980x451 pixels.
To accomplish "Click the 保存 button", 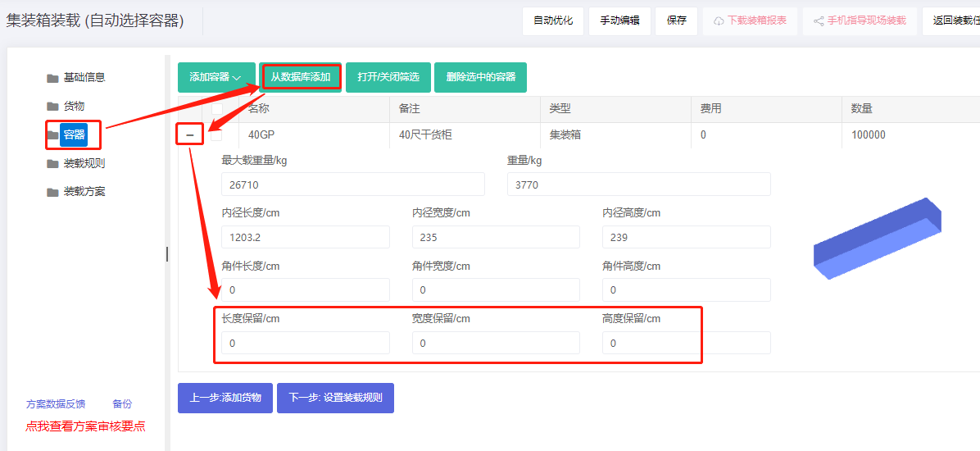I will pos(677,20).
